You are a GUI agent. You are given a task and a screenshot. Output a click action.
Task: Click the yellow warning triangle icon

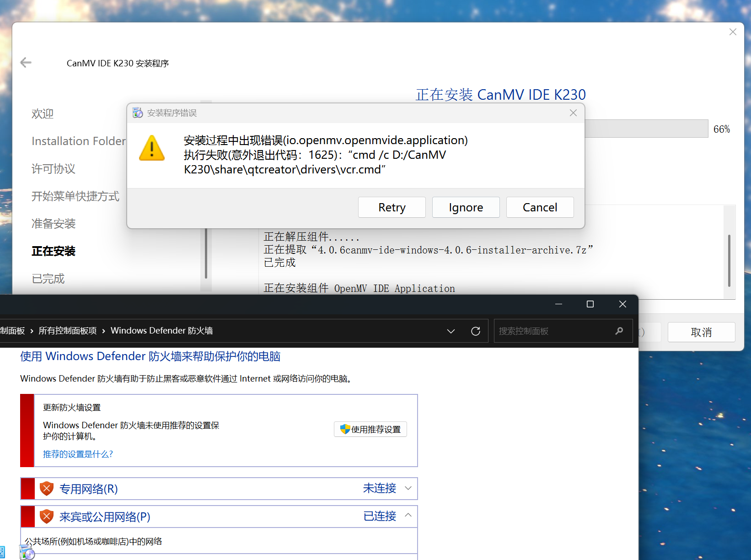point(152,148)
